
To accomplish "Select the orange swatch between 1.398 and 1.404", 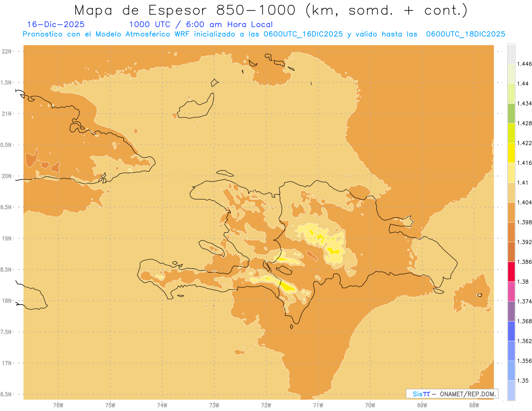I will (511, 212).
